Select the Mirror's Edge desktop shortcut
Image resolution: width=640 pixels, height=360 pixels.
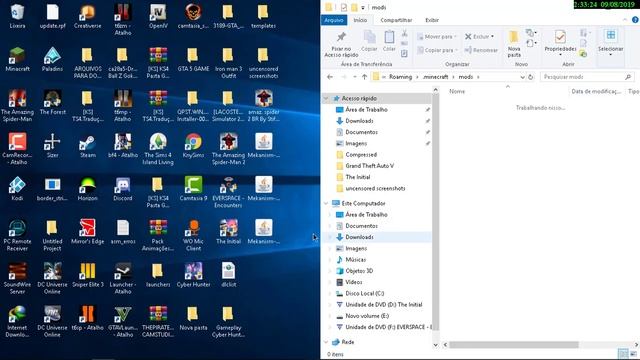87,232
